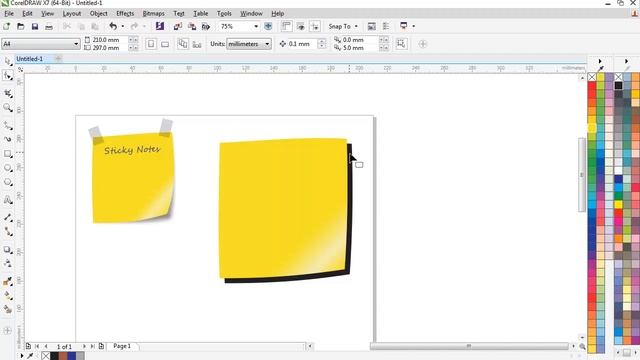The image size is (640, 360).
Task: Open the Options dialog icon
Action: tap(385, 27)
